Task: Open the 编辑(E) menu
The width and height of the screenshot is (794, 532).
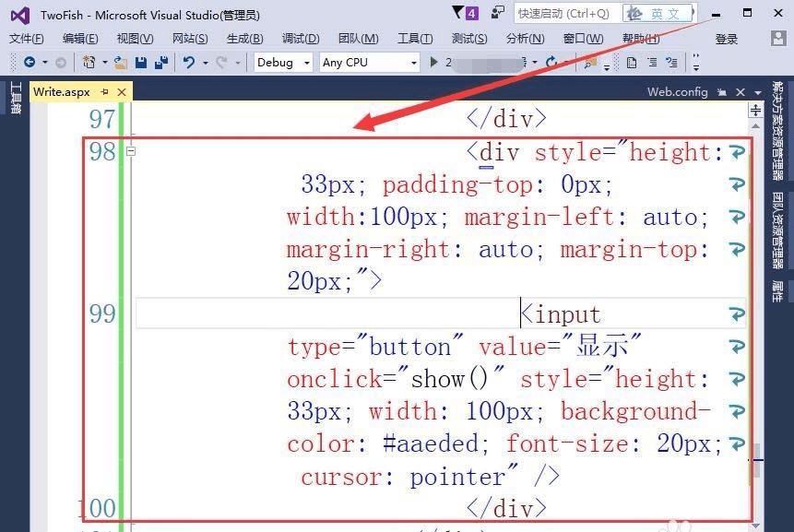Action: (80, 39)
